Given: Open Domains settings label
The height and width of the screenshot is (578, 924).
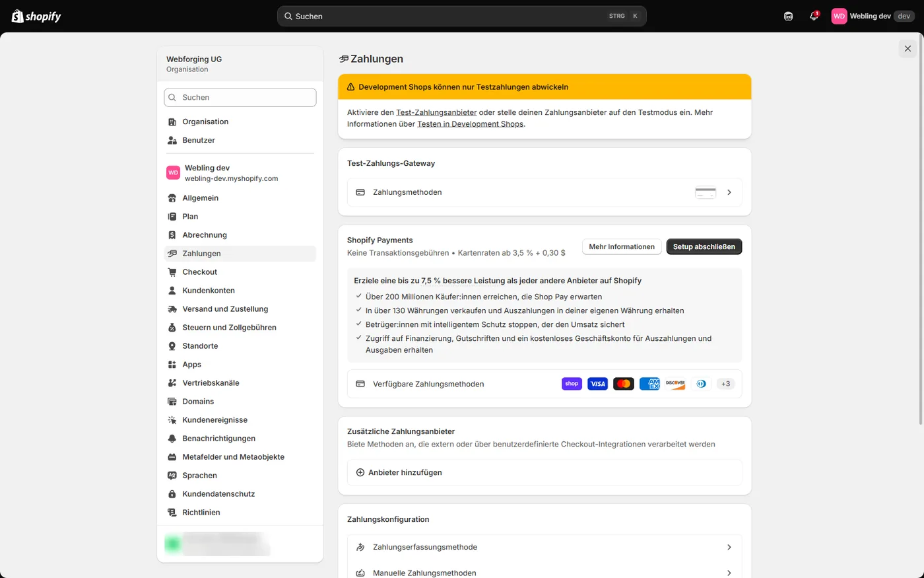Looking at the screenshot, I should click(198, 402).
